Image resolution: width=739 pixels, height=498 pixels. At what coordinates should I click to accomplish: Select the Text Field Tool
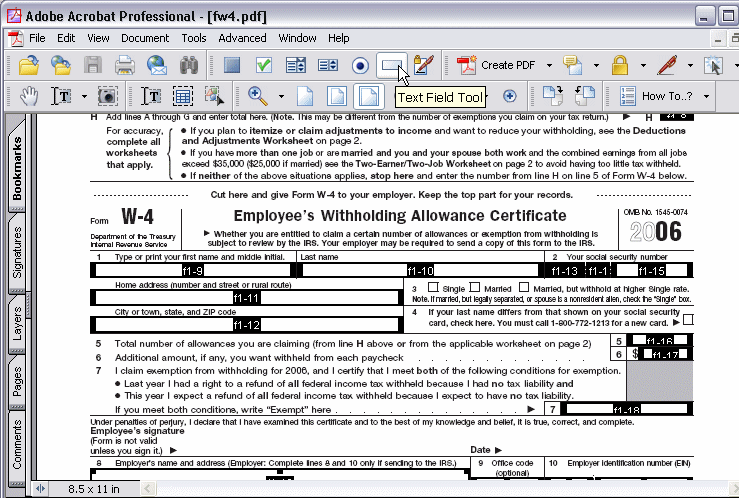pos(392,65)
